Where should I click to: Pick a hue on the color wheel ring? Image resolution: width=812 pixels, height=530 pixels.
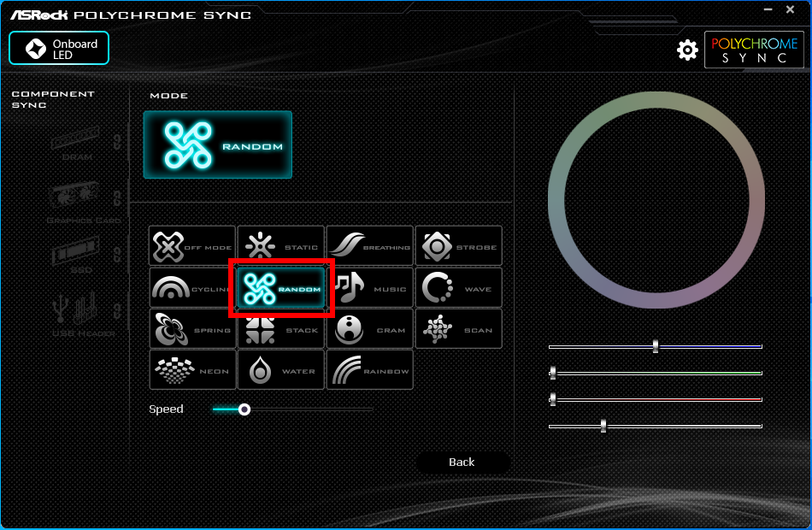tap(656, 101)
